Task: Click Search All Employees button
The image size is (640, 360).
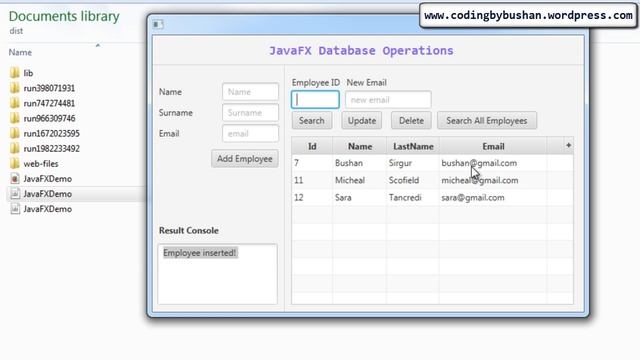Action: 487,120
